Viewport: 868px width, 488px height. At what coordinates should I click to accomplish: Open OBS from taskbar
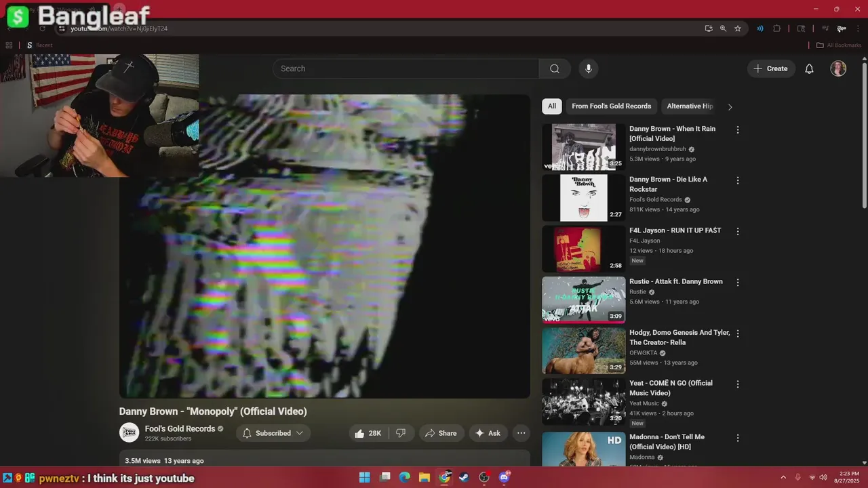pos(484,477)
